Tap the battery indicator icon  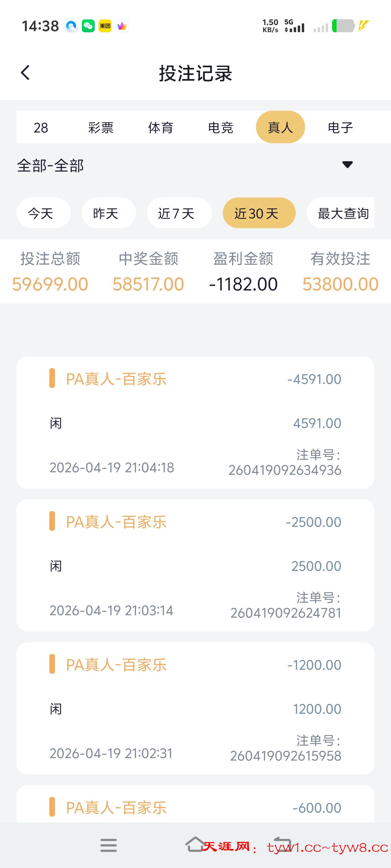pos(343,26)
